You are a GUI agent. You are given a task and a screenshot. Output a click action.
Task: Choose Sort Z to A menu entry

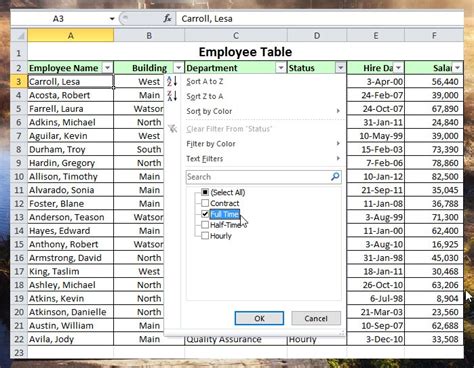click(x=255, y=96)
